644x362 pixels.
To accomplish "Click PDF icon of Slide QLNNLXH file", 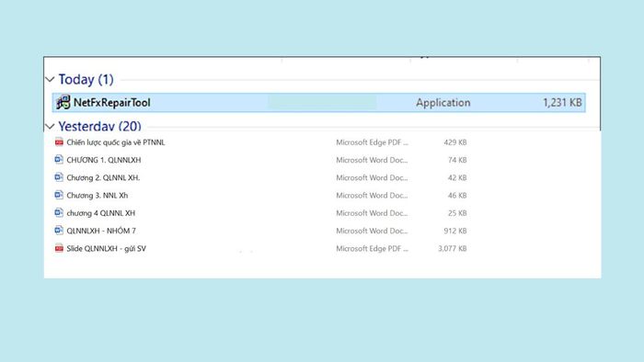I will [59, 248].
